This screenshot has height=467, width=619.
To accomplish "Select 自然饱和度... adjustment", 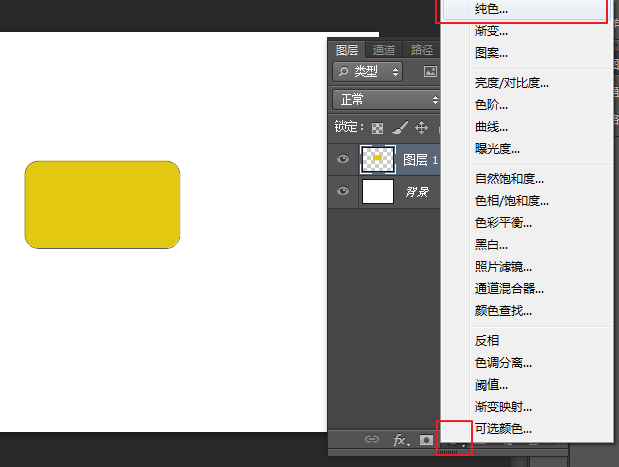I will (x=509, y=179).
